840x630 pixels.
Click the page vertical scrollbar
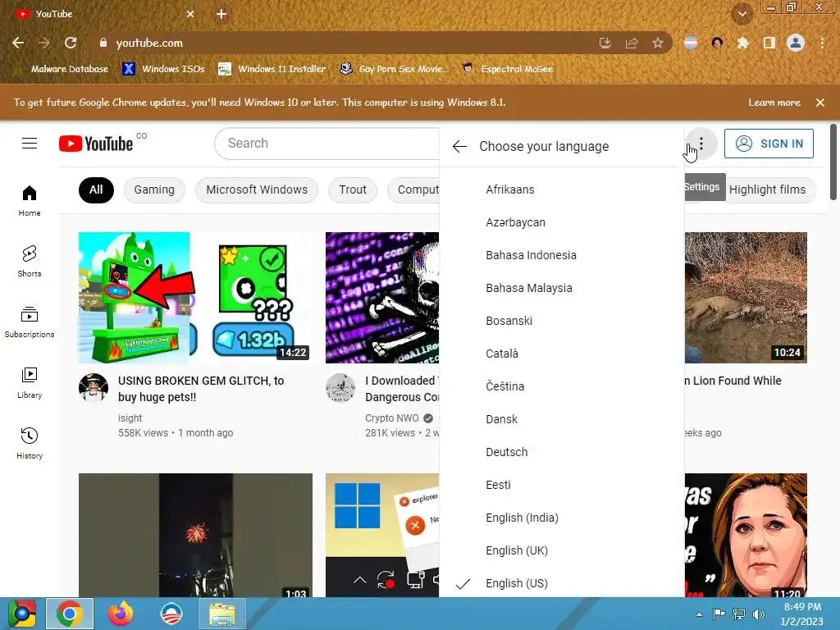833,162
